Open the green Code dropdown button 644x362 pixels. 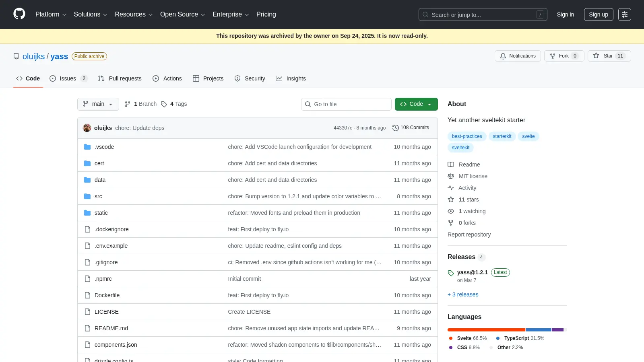tap(416, 104)
